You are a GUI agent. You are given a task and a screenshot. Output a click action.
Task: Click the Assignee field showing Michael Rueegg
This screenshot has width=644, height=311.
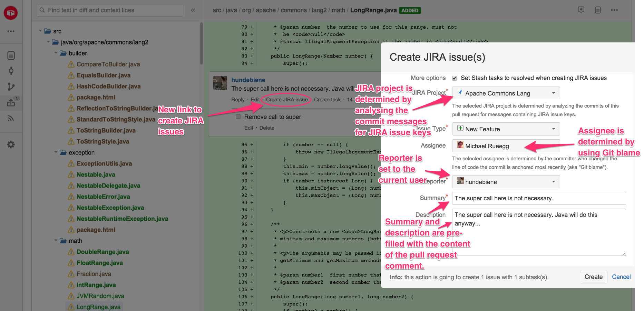[x=506, y=146]
